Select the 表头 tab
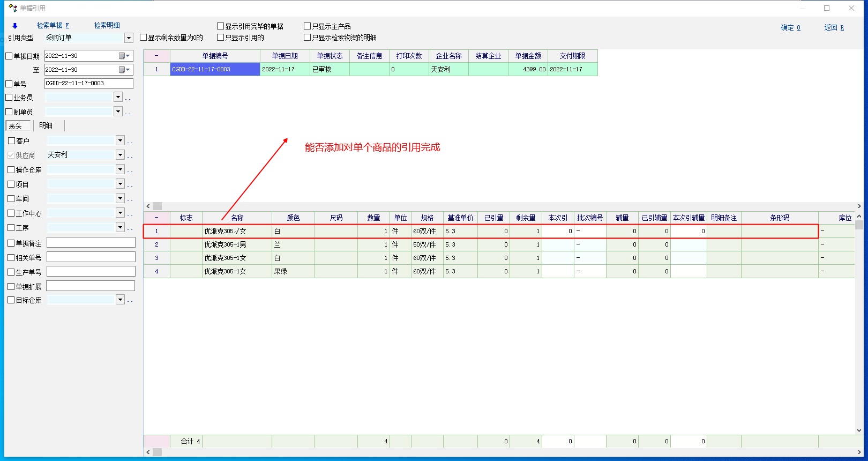The image size is (868, 461). point(16,126)
